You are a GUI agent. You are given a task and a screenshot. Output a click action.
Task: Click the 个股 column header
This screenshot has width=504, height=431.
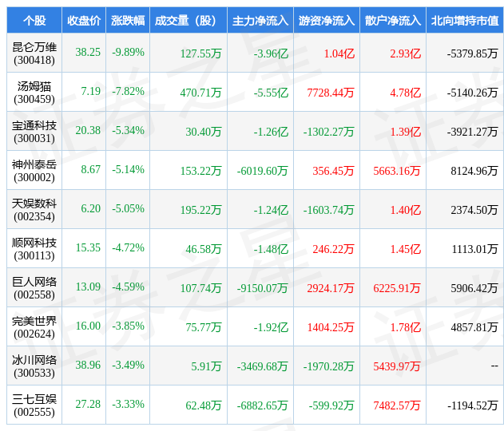34,21
